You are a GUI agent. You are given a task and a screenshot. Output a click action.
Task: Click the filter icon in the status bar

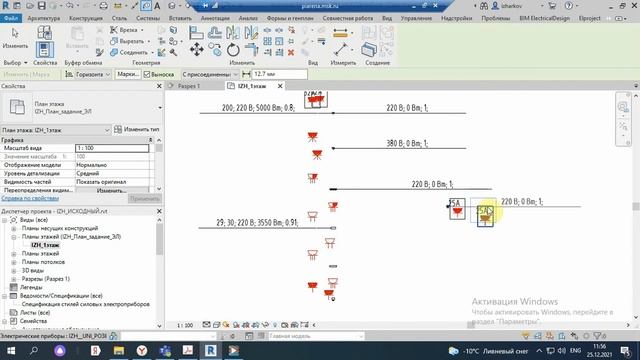[x=597, y=336]
